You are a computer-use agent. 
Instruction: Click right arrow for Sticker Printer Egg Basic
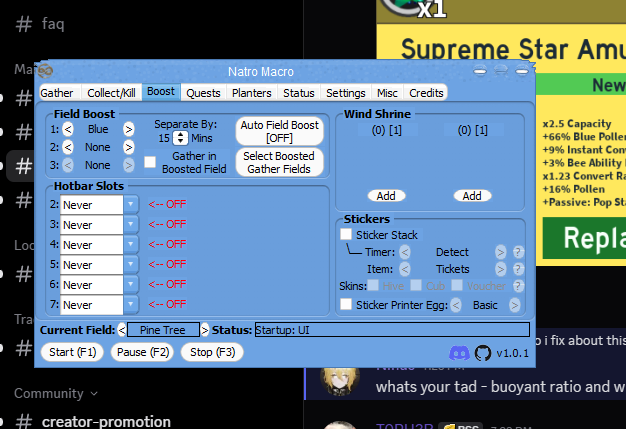(x=515, y=305)
